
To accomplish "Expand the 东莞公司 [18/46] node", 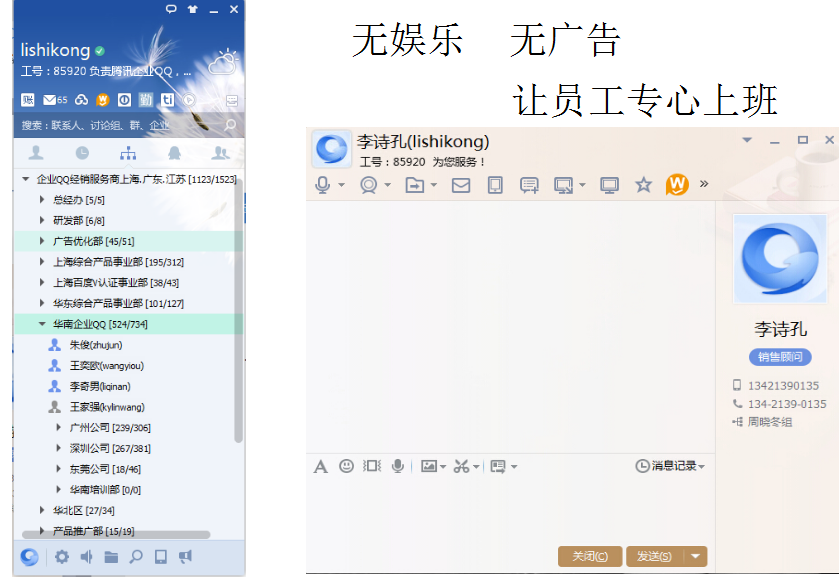I will [x=58, y=469].
